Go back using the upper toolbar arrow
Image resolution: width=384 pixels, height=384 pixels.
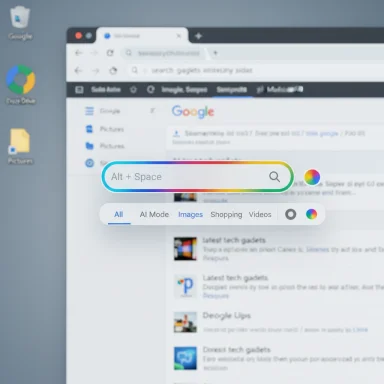pos(79,53)
